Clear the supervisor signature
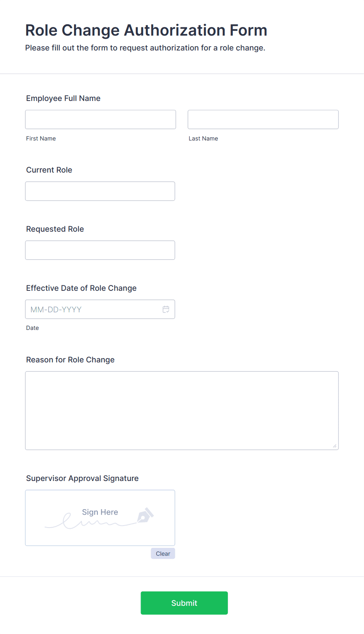The image size is (364, 634). [x=163, y=553]
